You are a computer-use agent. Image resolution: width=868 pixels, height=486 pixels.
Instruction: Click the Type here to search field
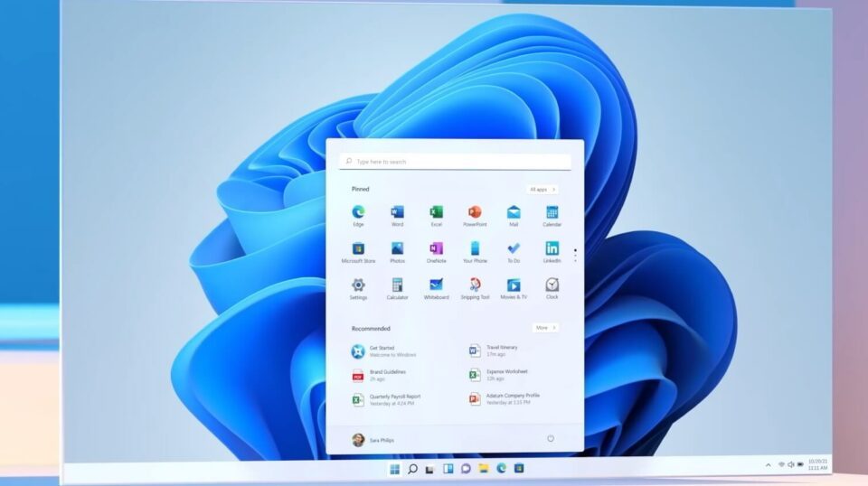[455, 162]
